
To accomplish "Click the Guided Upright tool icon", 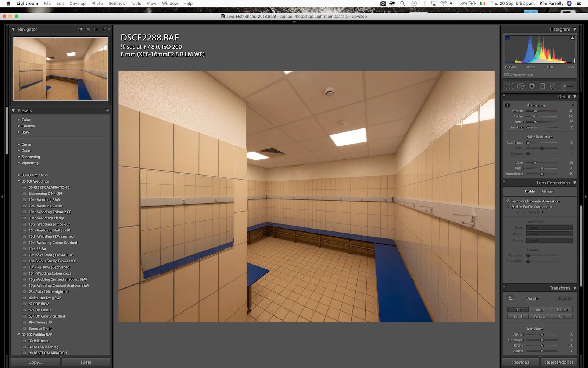I will (x=510, y=298).
